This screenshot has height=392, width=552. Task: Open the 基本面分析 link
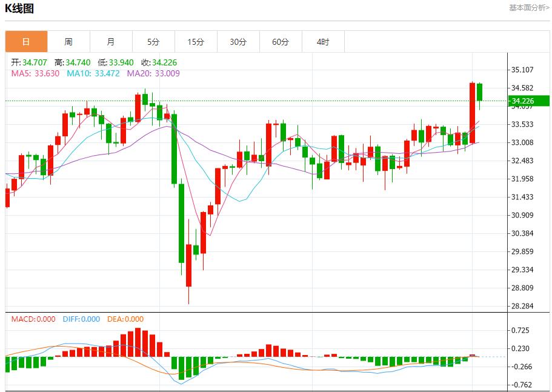[x=529, y=8]
